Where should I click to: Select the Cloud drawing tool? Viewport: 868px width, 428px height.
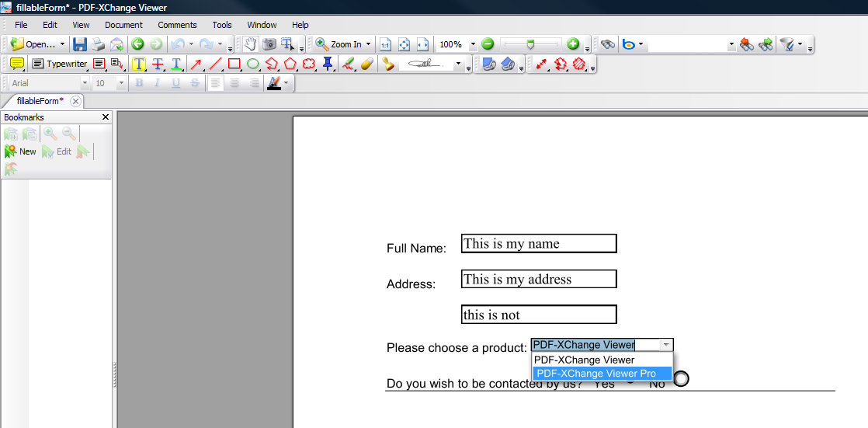click(309, 64)
